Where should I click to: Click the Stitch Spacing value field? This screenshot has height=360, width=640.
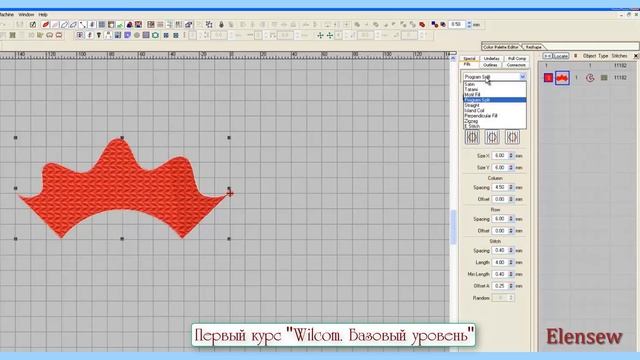pyautogui.click(x=500, y=251)
